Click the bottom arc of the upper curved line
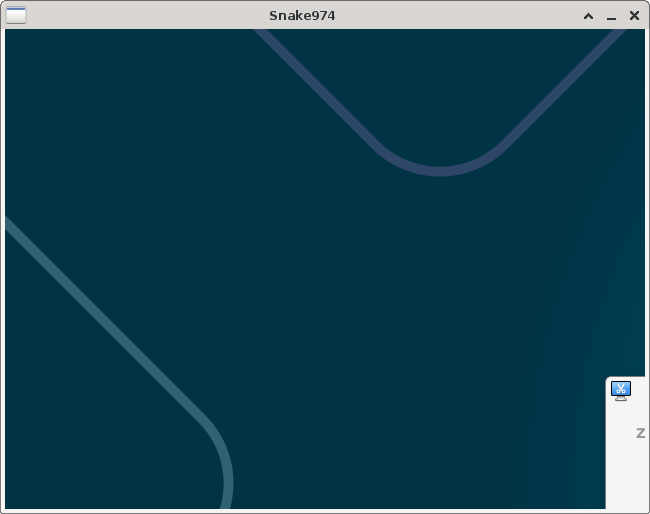 [x=440, y=172]
